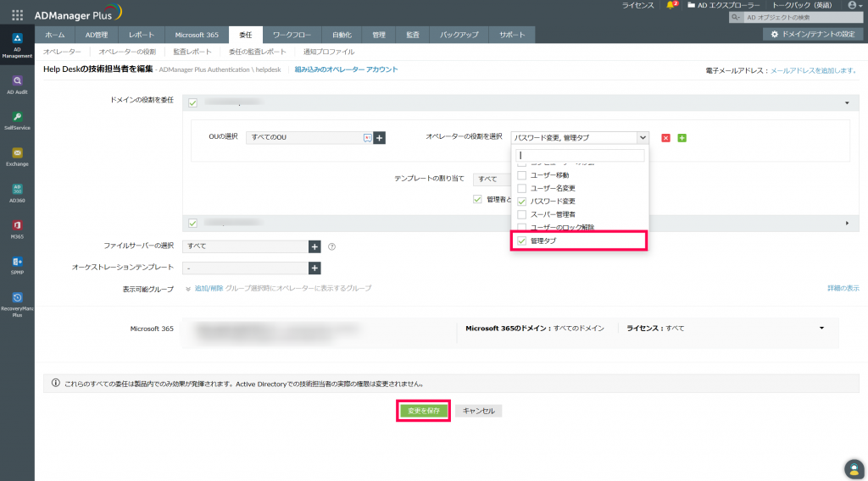Open ドメイン/テナントの設定 button
The width and height of the screenshot is (868, 481).
coord(813,34)
